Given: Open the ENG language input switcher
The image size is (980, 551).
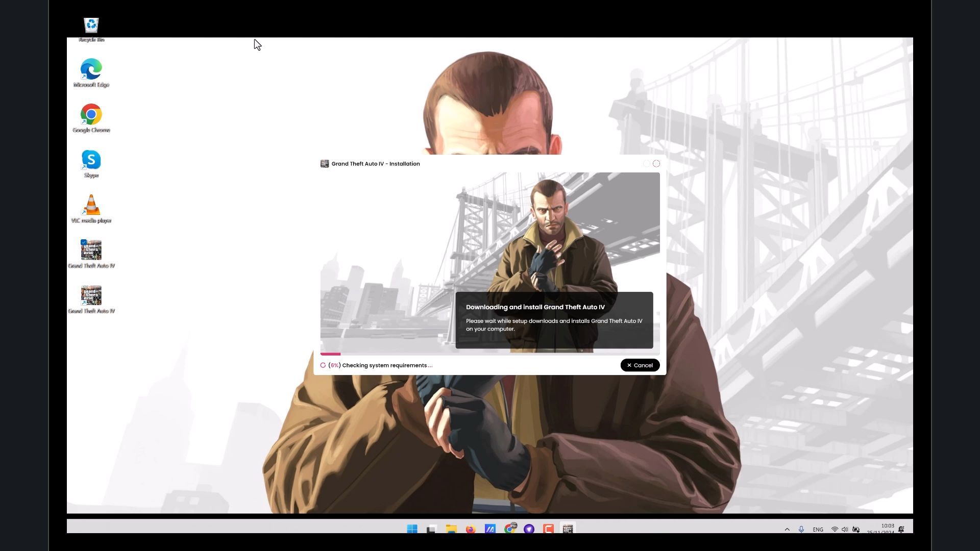Looking at the screenshot, I should tap(818, 530).
